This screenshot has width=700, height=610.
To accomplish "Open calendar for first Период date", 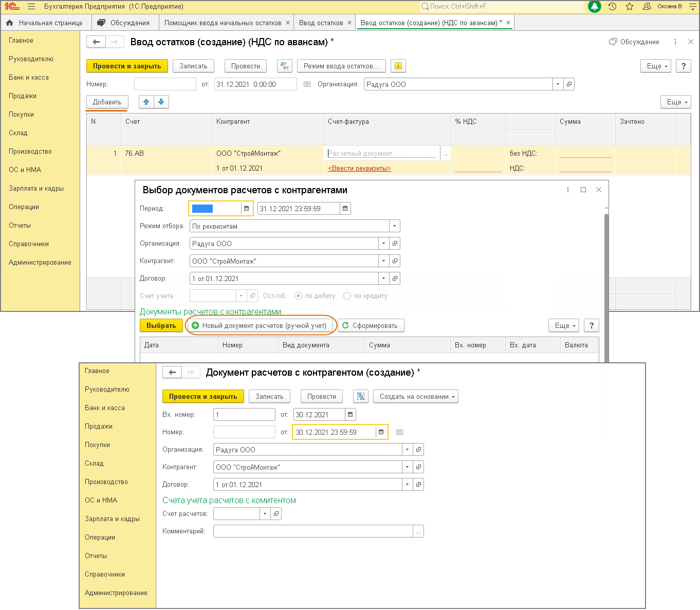I will [247, 209].
